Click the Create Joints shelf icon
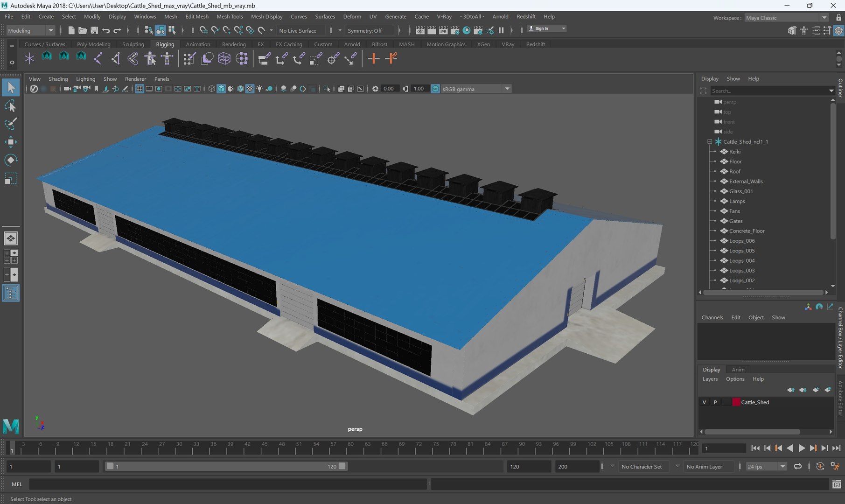Screen dimensions: 845x504 click(x=98, y=58)
